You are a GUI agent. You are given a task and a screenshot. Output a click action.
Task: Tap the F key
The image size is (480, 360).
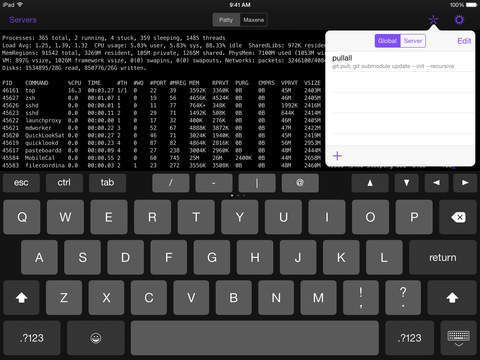click(169, 257)
